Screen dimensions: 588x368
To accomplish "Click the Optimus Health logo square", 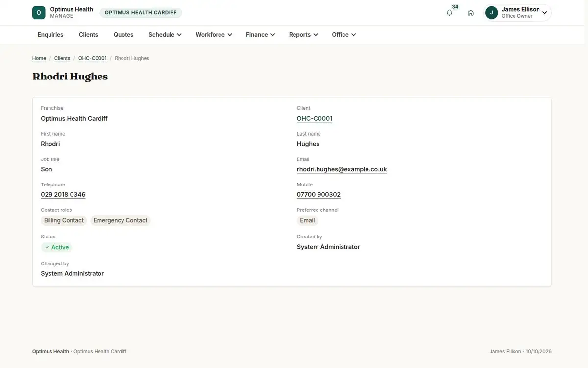I will click(39, 13).
